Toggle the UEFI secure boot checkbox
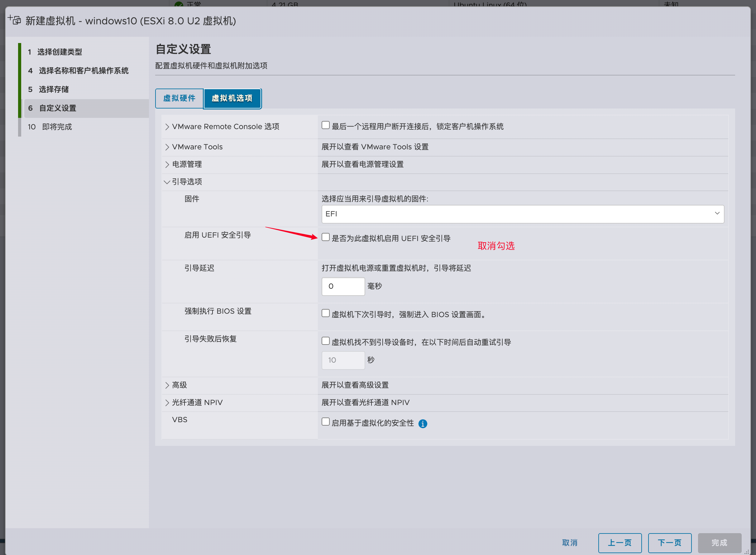 click(325, 237)
